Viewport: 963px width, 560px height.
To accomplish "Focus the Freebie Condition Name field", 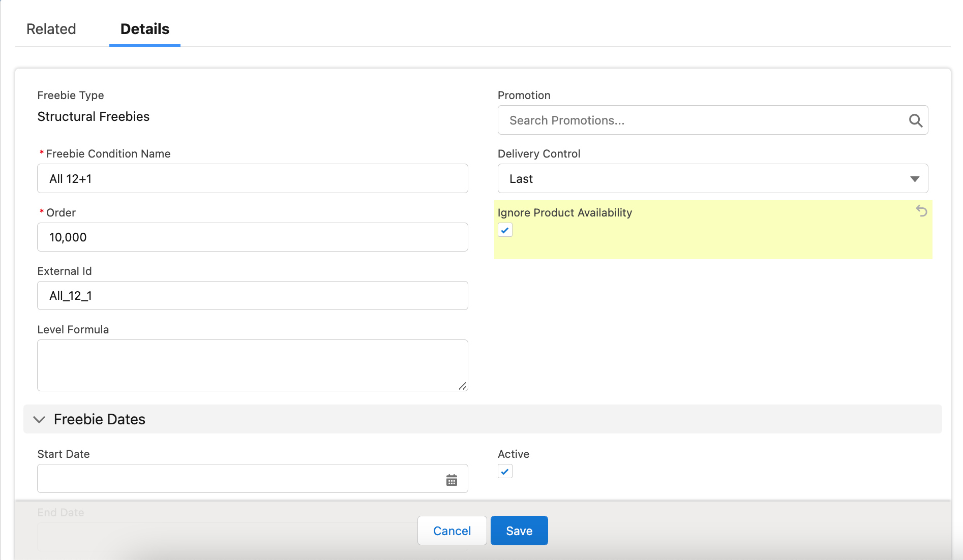I will (x=252, y=179).
